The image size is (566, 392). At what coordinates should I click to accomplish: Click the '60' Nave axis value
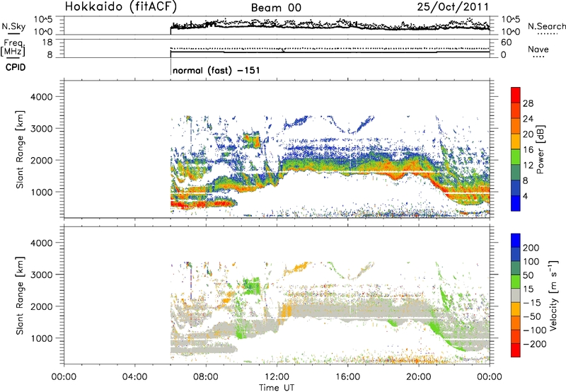click(x=507, y=42)
